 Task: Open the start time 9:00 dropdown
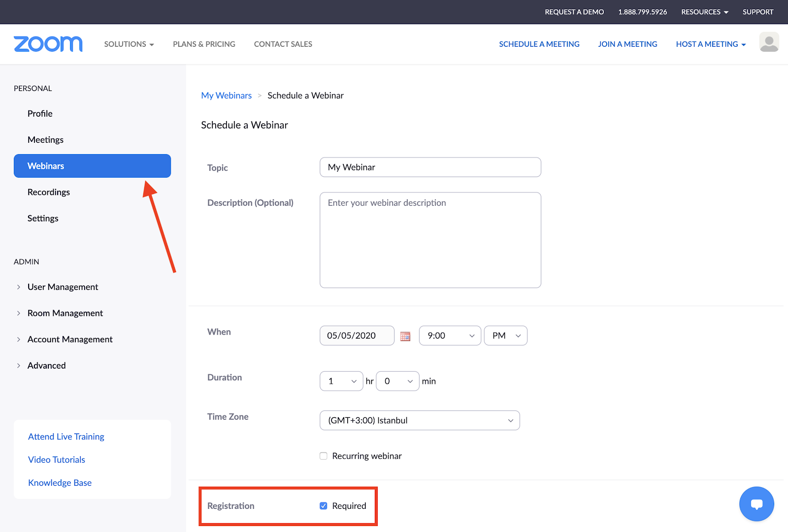(x=450, y=336)
